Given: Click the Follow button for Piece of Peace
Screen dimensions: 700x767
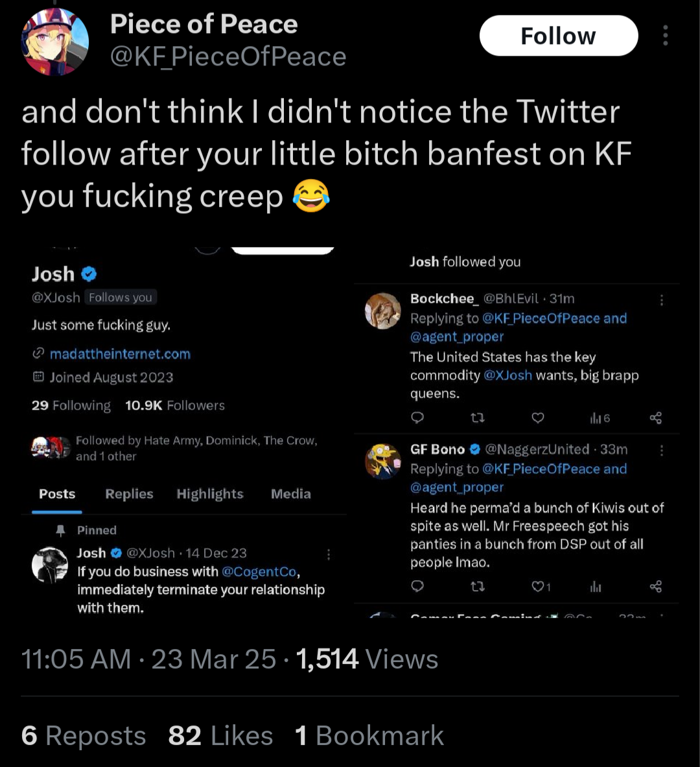Looking at the screenshot, I should point(559,36).
